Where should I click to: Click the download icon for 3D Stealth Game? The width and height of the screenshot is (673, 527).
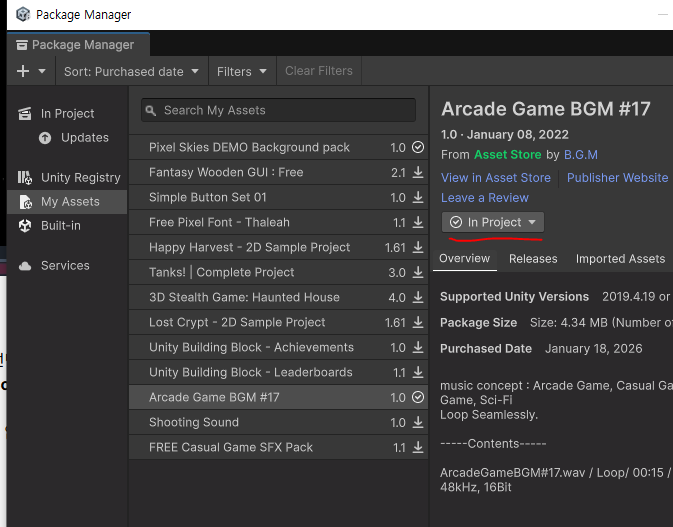pyautogui.click(x=418, y=297)
